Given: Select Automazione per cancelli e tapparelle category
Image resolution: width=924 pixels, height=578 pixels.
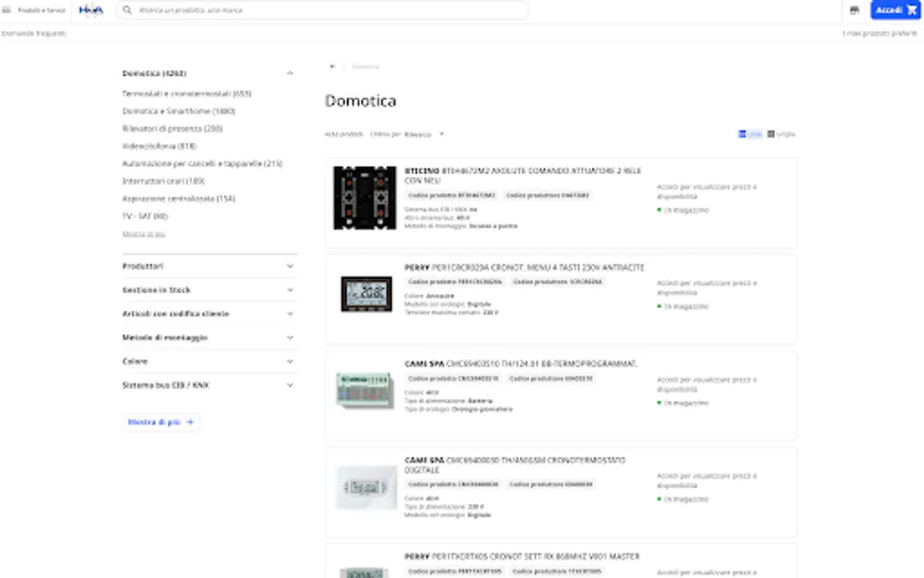Looking at the screenshot, I should click(202, 164).
